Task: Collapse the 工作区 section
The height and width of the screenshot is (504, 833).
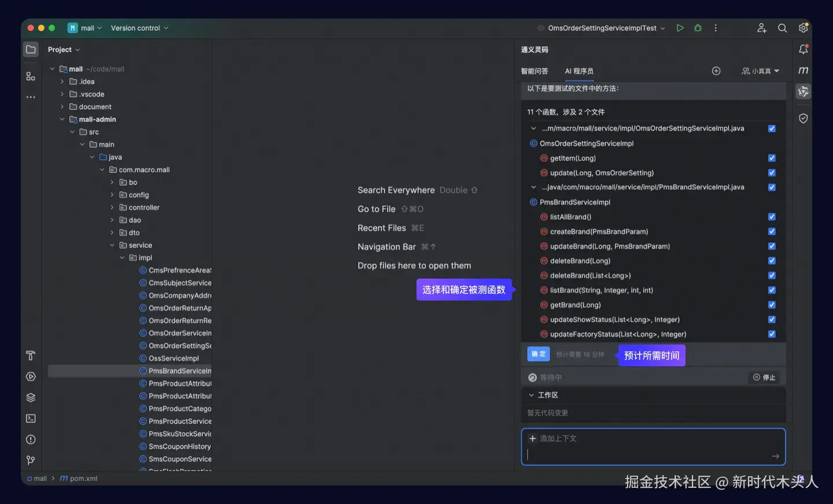Action: (x=531, y=395)
